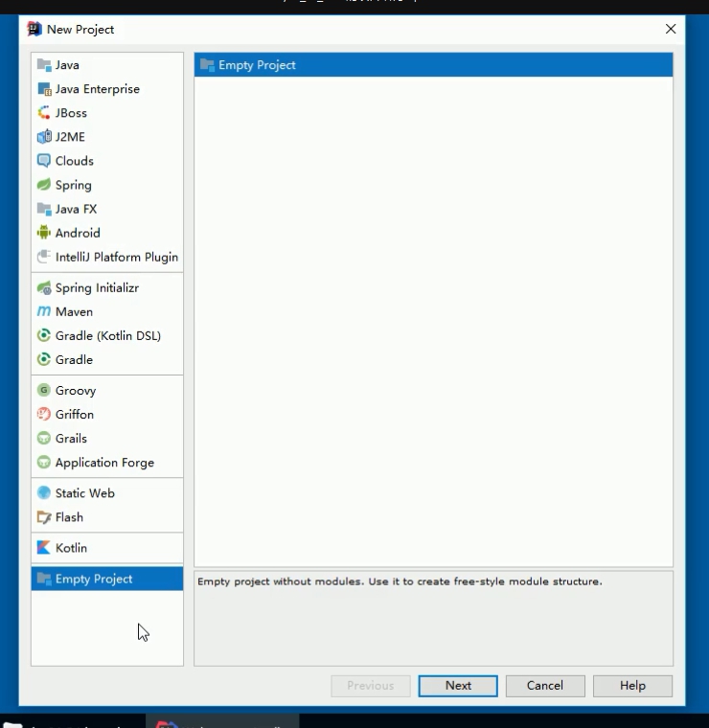Click the Empty Project sidebar icon
709x728 pixels.
click(44, 579)
